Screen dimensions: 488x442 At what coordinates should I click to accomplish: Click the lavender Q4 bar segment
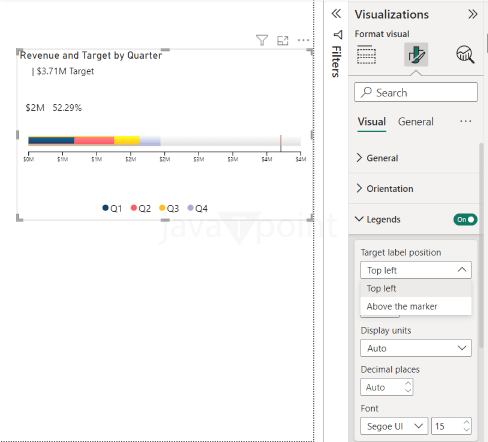click(150, 141)
